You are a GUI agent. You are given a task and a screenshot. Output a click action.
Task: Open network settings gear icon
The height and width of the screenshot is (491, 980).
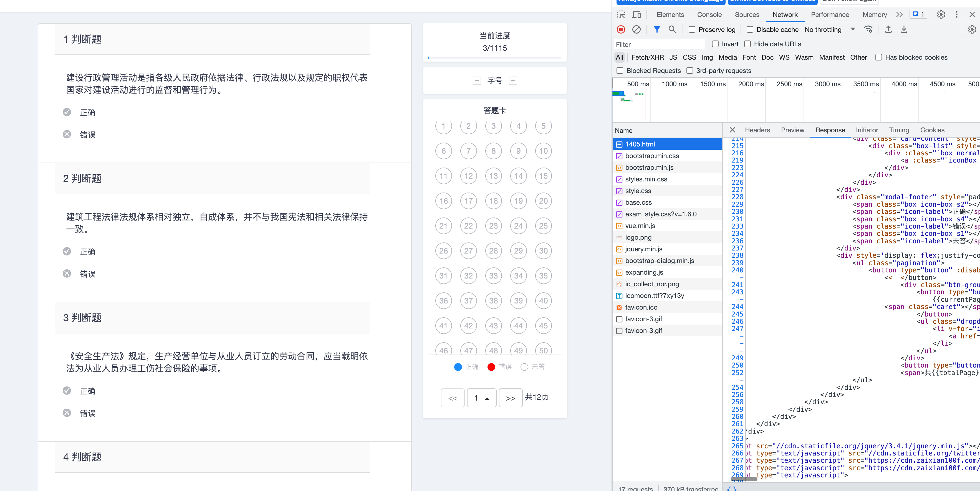[972, 29]
